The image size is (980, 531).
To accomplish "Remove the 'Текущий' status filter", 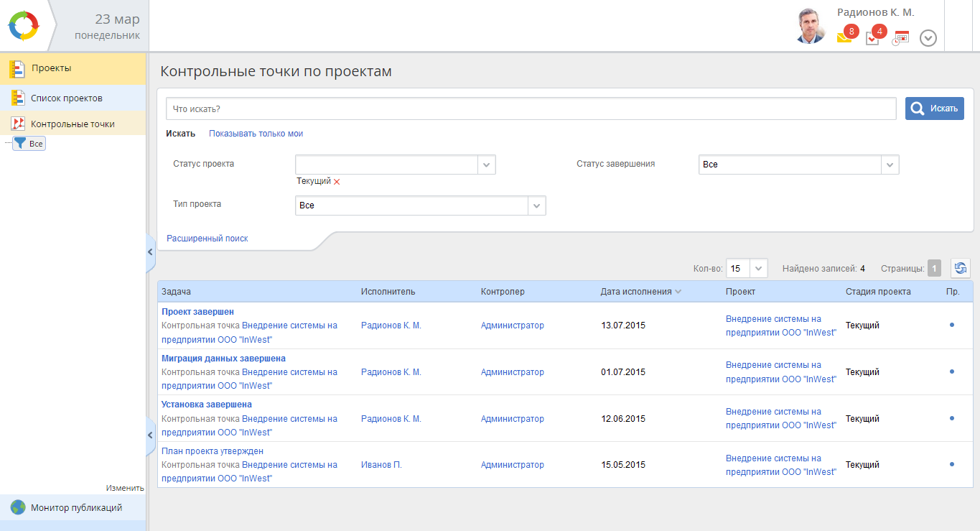I will [x=337, y=182].
